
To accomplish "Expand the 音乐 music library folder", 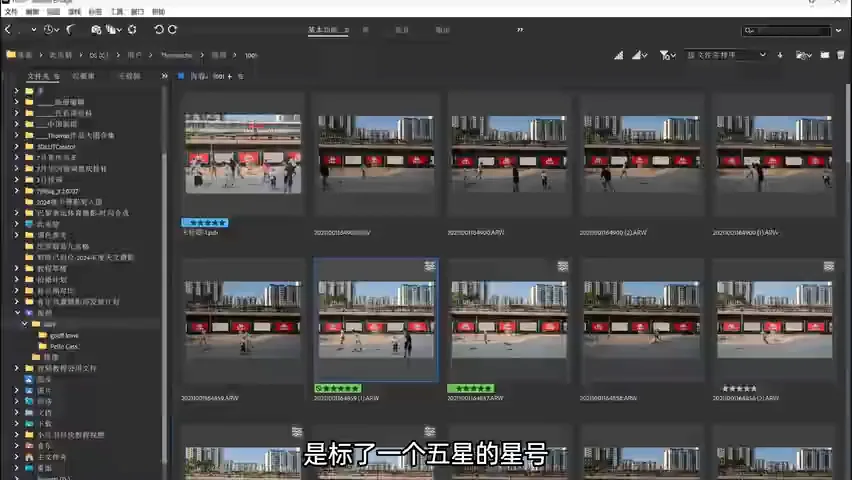I will click(x=16, y=446).
